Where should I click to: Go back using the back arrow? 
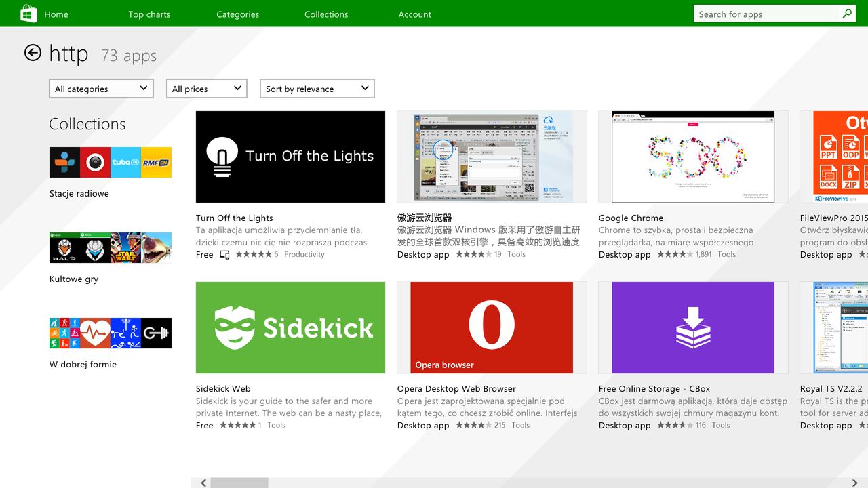33,53
